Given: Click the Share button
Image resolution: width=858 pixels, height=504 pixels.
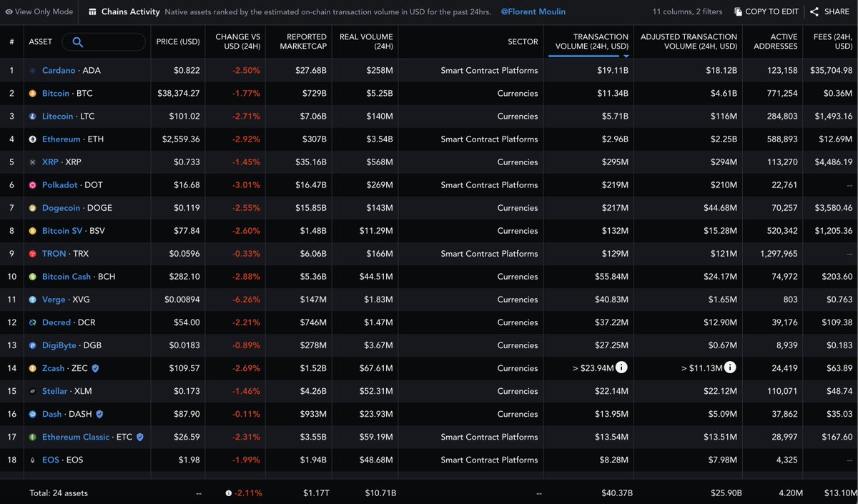Looking at the screenshot, I should [830, 12].
